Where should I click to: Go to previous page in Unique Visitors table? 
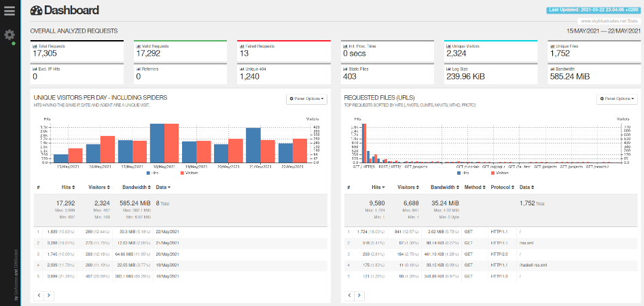point(39,295)
